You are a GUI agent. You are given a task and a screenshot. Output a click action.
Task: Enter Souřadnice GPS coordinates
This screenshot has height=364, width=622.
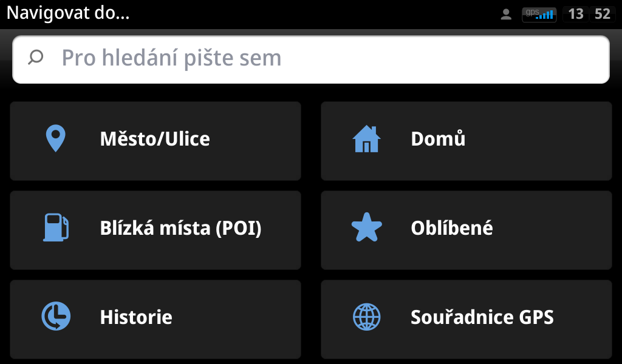[482, 317]
